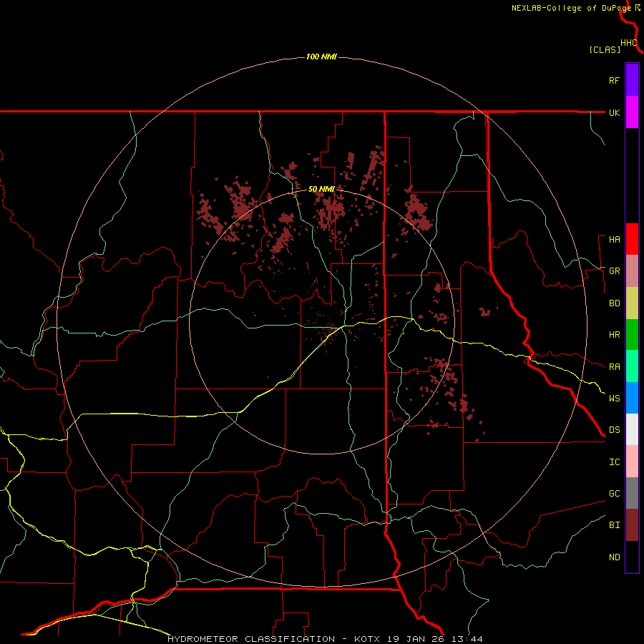Click the "50 NMI" range ring label
Image resolution: width=644 pixels, height=644 pixels.
pyautogui.click(x=321, y=189)
